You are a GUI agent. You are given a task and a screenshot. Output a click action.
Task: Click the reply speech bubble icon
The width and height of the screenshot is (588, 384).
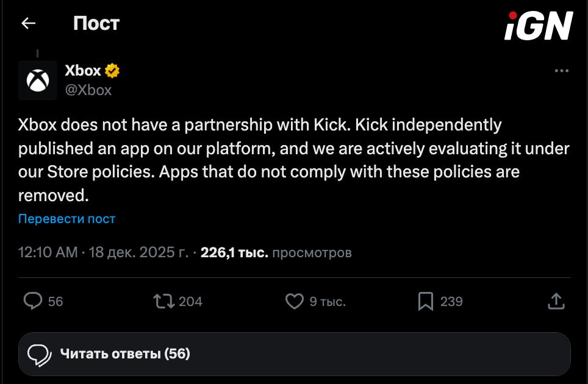(x=32, y=301)
